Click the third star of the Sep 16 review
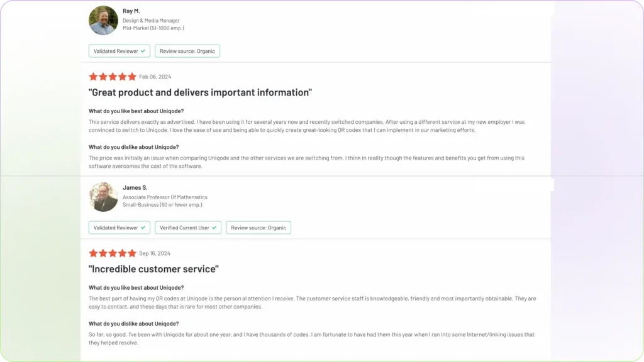The image size is (644, 362). [x=113, y=253]
